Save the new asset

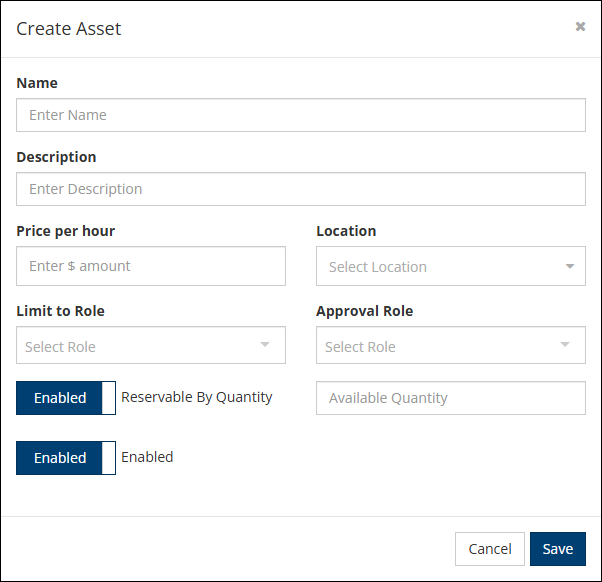(x=557, y=549)
